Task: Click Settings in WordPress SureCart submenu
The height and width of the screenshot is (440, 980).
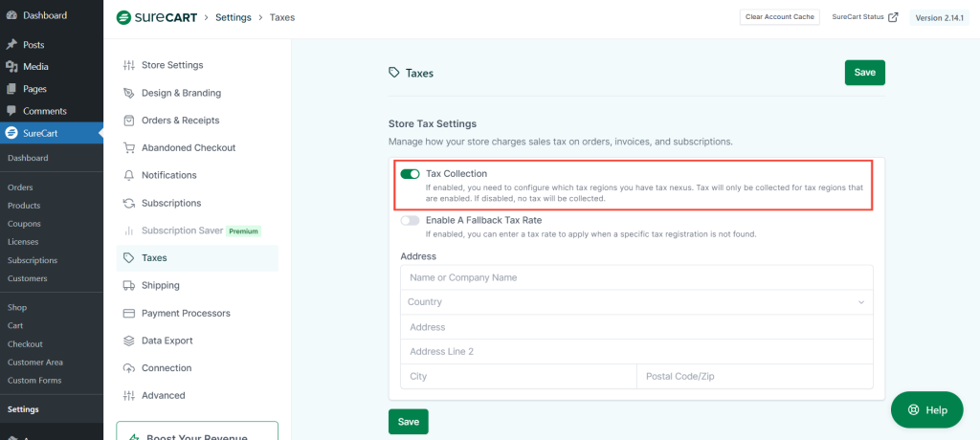Action: pos(23,409)
